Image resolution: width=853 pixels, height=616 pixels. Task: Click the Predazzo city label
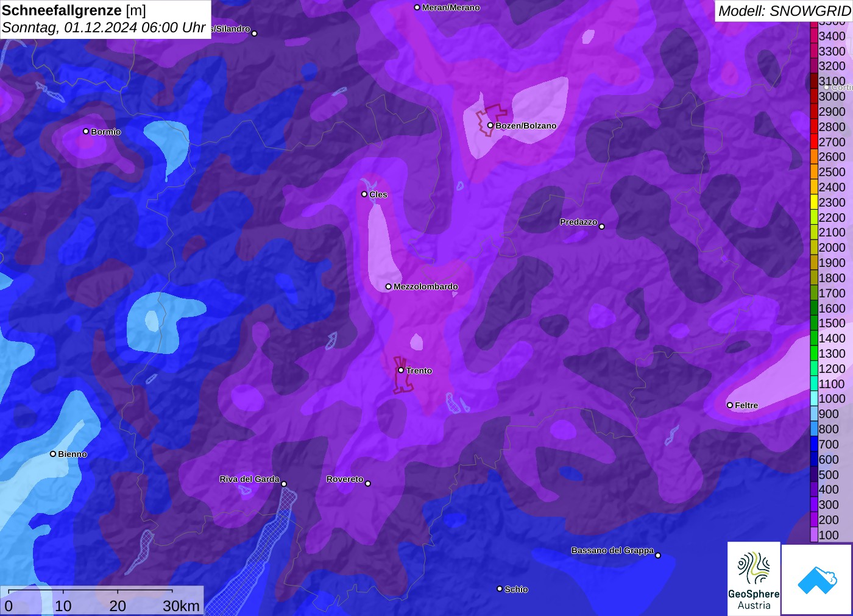pyautogui.click(x=579, y=222)
